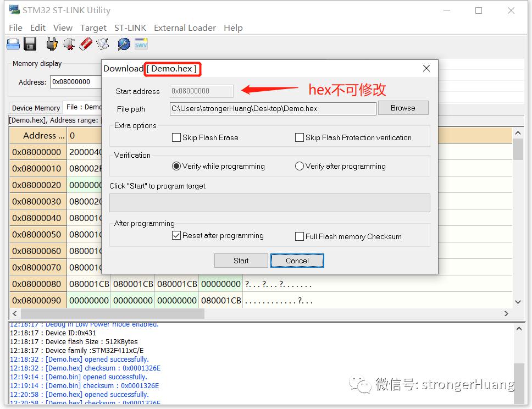The width and height of the screenshot is (532, 409).
Task: Click the File path input field
Action: [x=273, y=109]
